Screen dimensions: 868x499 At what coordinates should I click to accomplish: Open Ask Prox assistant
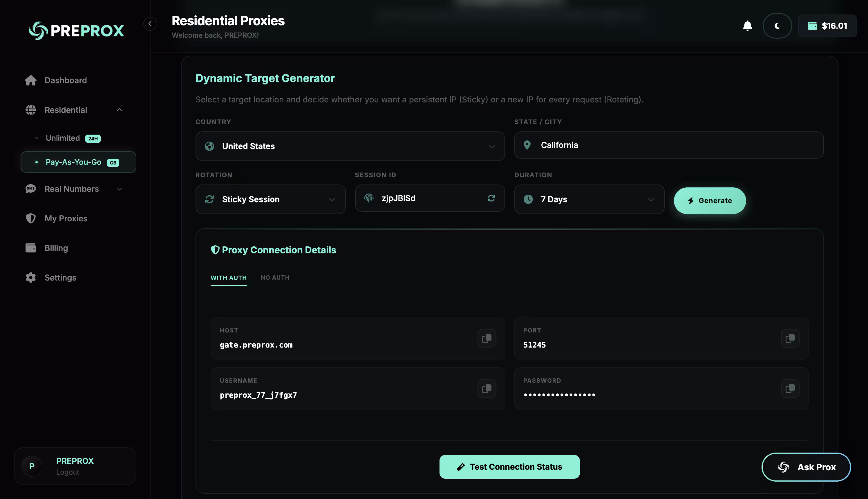806,467
